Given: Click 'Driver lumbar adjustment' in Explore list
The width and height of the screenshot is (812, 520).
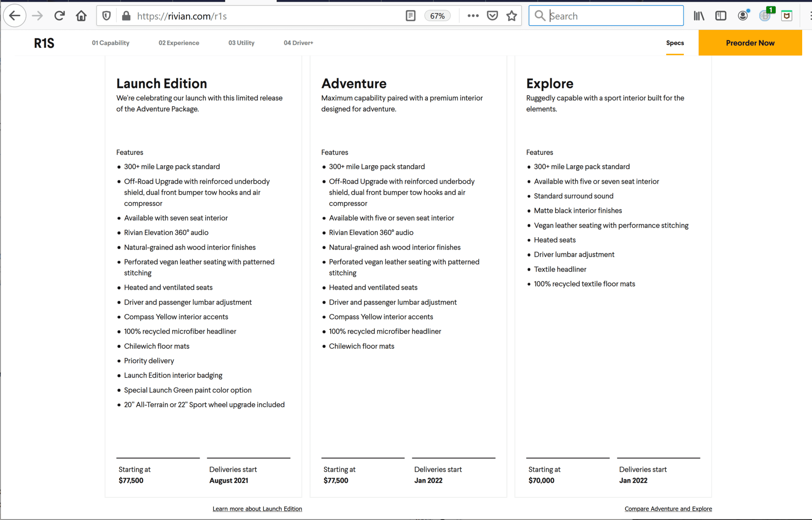Looking at the screenshot, I should click(574, 255).
